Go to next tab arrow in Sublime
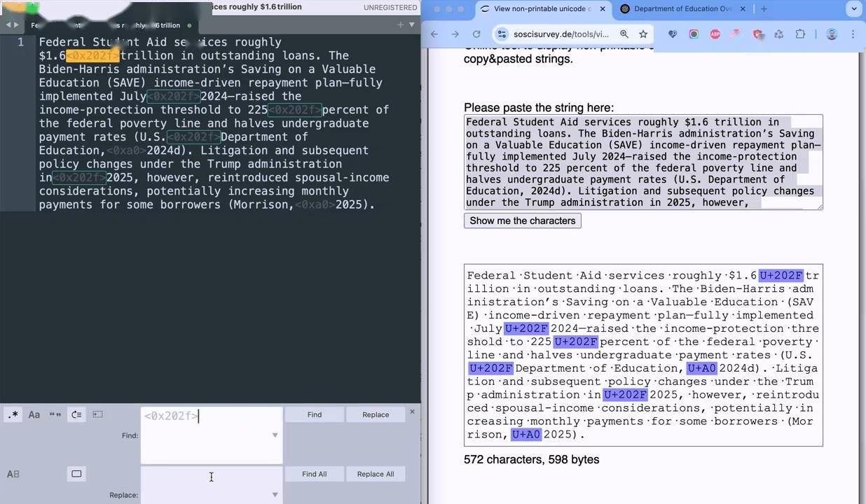The height and width of the screenshot is (504, 866). tap(16, 25)
